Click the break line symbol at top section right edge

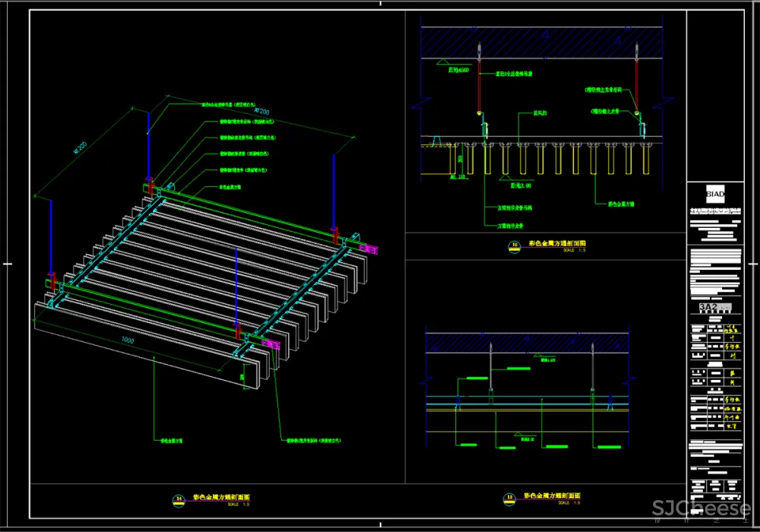coord(663,99)
